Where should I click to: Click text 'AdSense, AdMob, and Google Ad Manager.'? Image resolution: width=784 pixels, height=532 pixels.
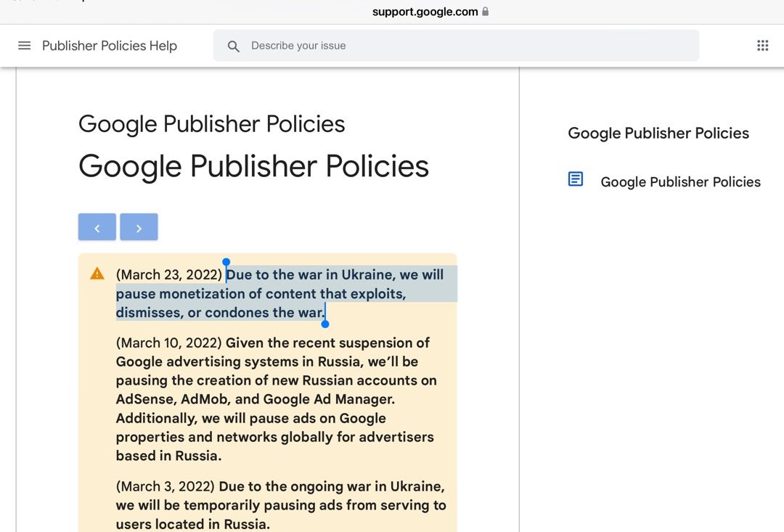point(256,399)
